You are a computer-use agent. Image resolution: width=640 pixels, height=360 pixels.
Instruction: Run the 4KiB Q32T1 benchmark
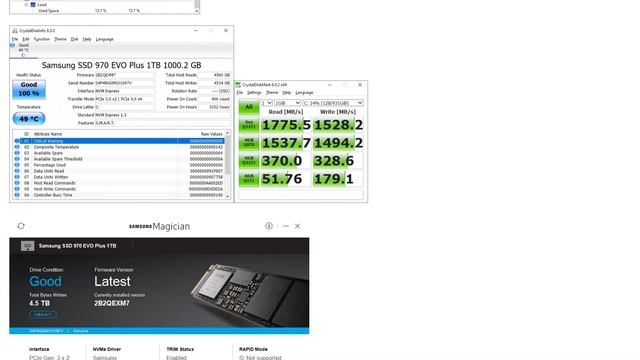coord(249,161)
